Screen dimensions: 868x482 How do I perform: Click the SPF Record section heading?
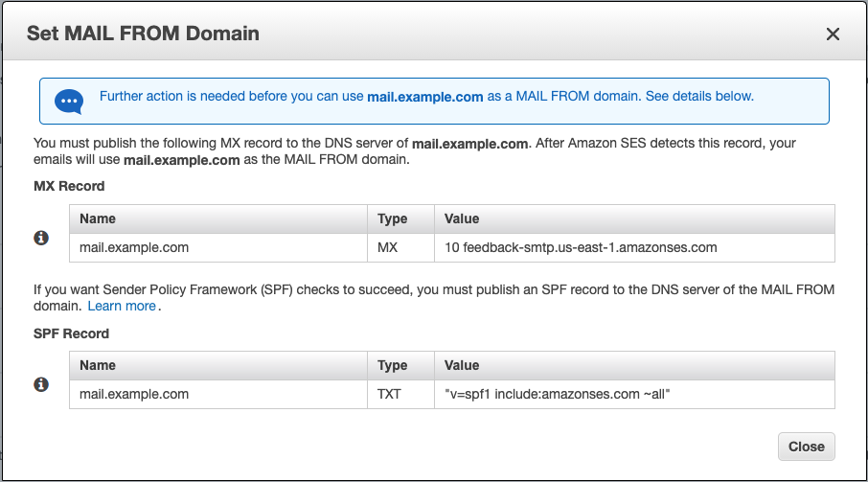click(x=71, y=333)
